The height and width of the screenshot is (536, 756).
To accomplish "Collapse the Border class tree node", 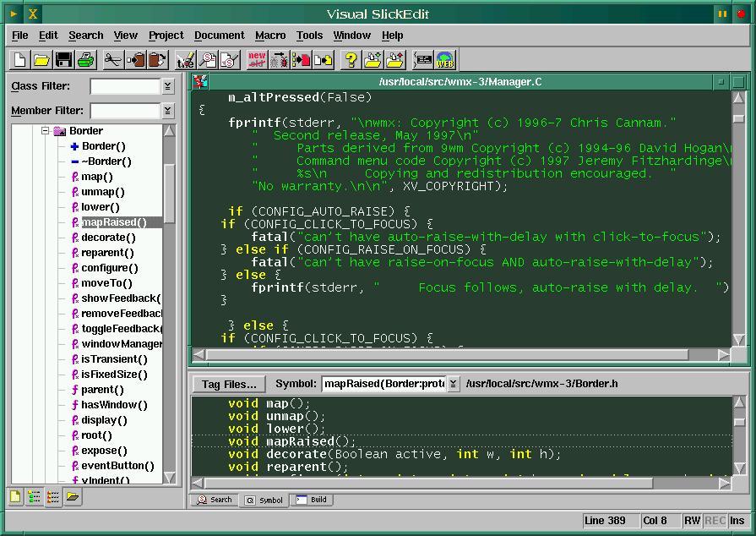I will (46, 131).
